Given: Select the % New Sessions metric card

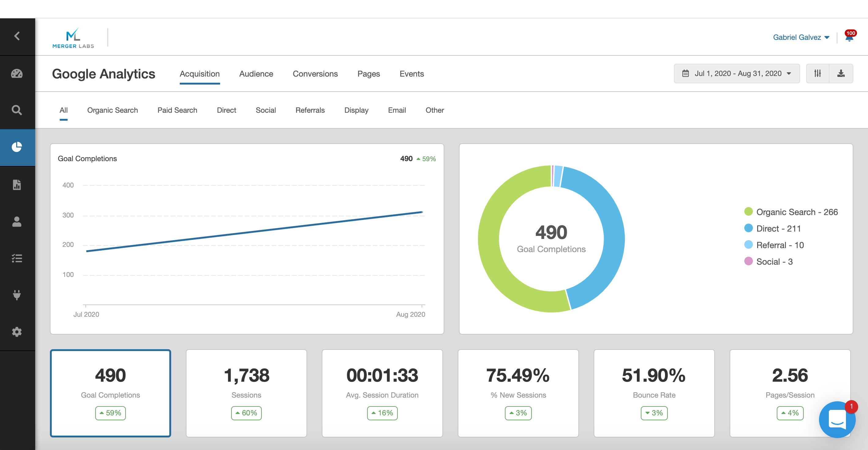Looking at the screenshot, I should pos(518,393).
